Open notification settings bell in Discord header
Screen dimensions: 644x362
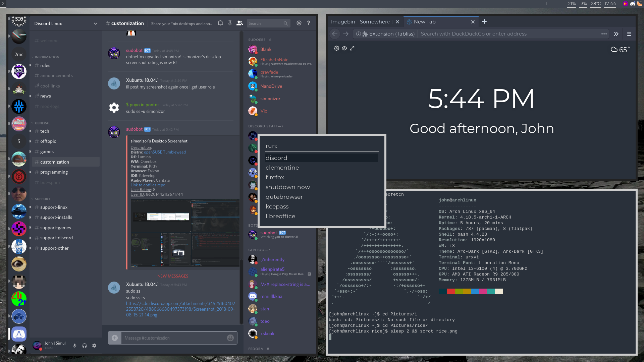point(220,23)
